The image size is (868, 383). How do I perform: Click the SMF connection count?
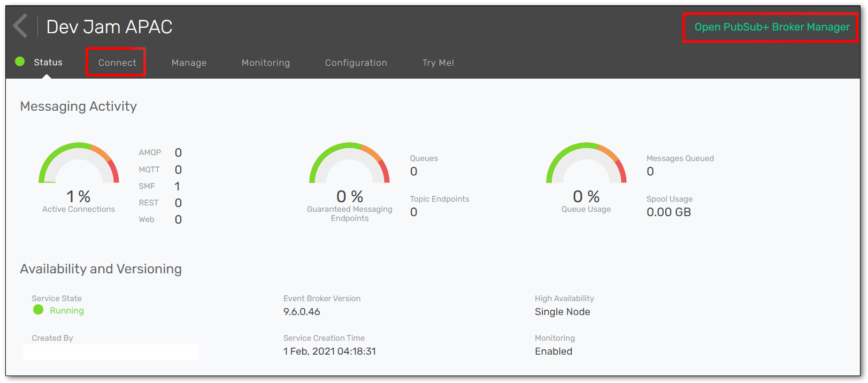pos(177,186)
